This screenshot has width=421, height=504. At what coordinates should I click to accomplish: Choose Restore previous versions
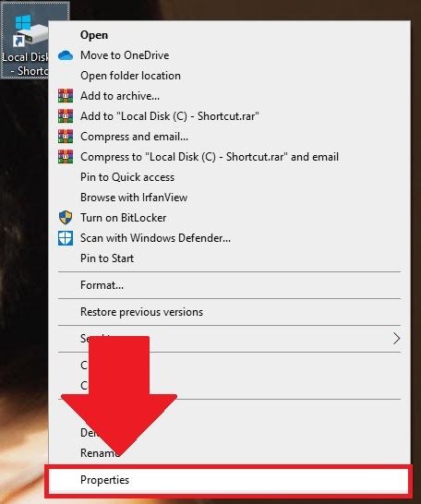pyautogui.click(x=230, y=312)
